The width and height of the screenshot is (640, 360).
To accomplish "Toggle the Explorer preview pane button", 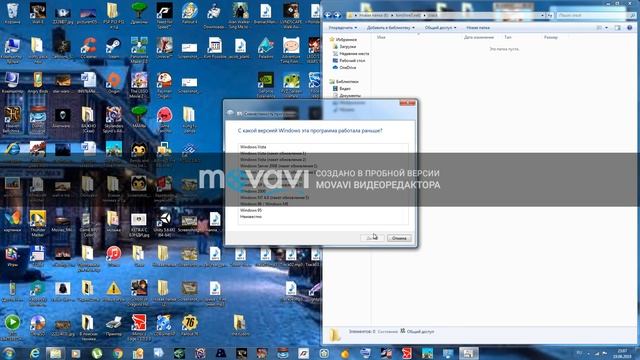I will (x=618, y=27).
